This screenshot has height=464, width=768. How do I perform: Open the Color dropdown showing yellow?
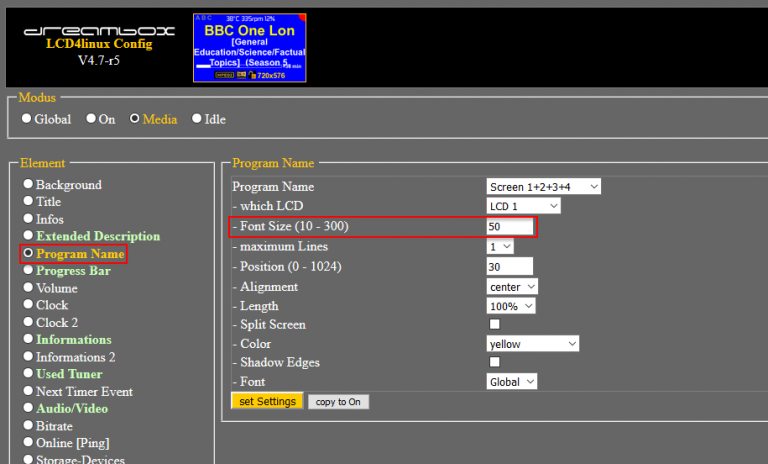pos(532,344)
